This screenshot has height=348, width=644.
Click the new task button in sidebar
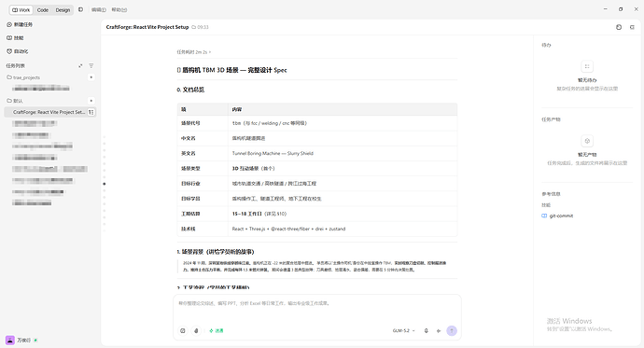tap(20, 24)
